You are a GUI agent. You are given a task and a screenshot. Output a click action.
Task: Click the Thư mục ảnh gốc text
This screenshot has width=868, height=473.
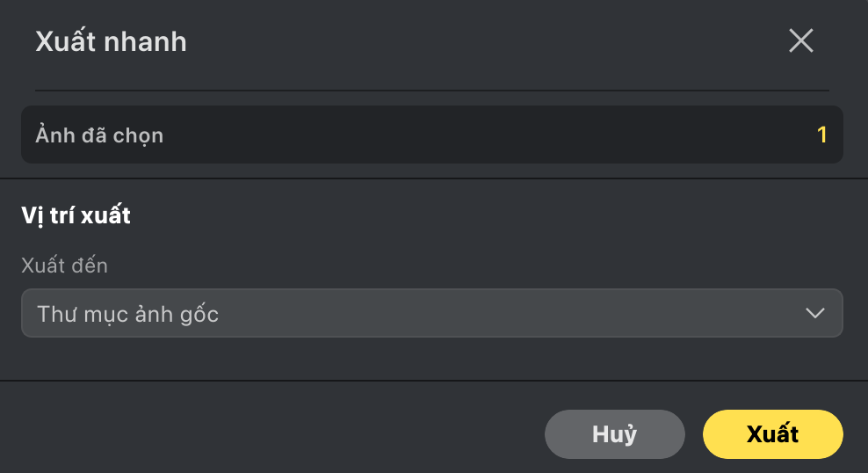coord(127,314)
